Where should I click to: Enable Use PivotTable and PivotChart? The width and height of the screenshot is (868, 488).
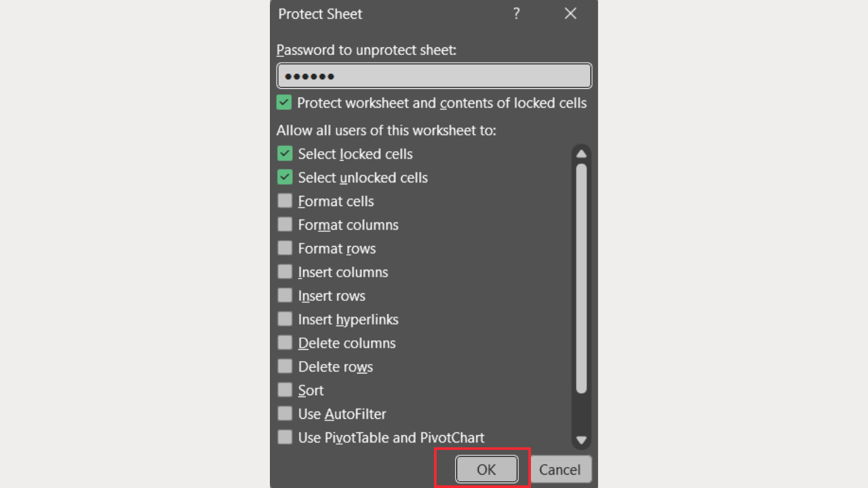click(285, 438)
